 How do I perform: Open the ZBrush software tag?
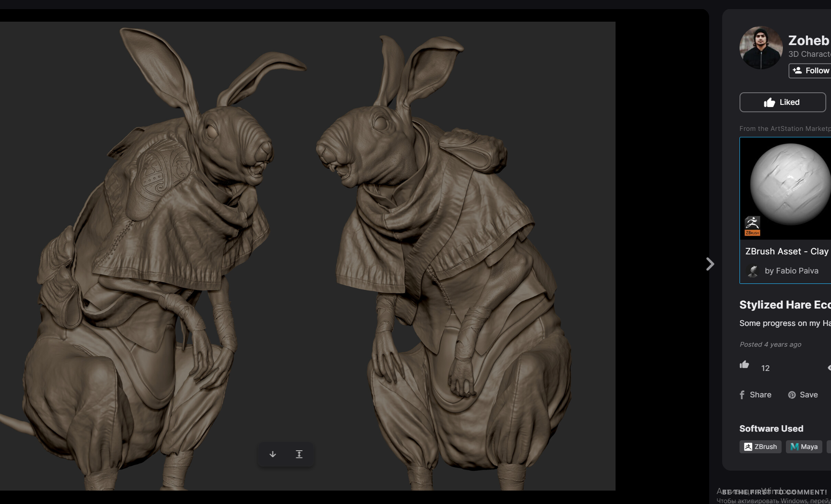(x=761, y=447)
